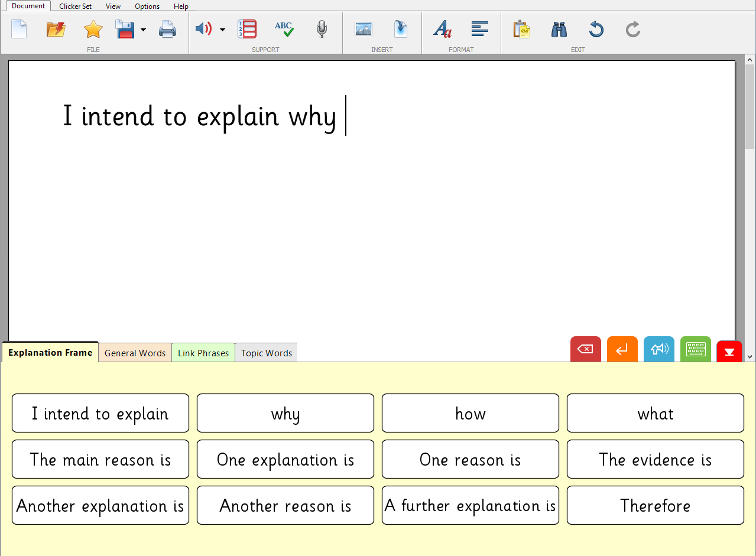Expand the Save dropdown arrow
The image size is (756, 556).
pyautogui.click(x=143, y=30)
